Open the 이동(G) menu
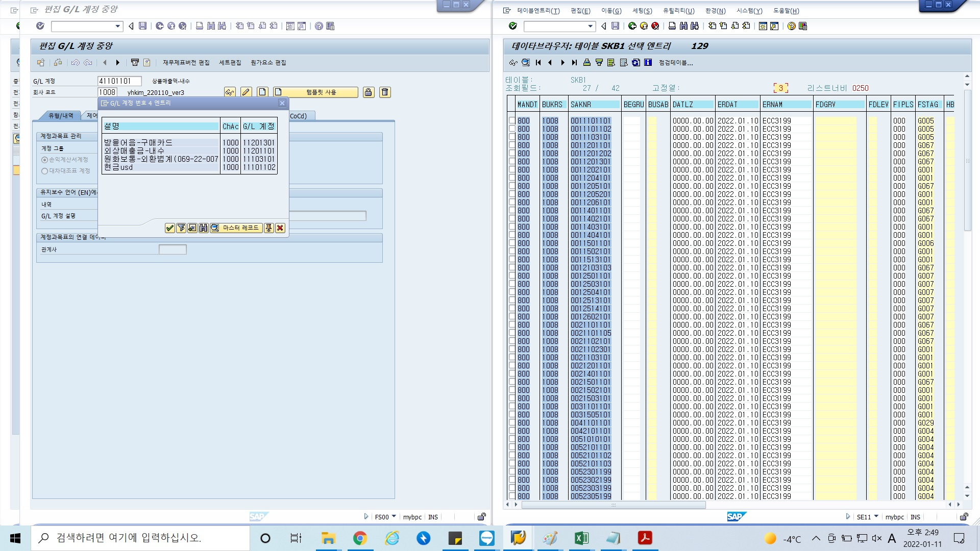The width and height of the screenshot is (980, 551). [x=611, y=11]
